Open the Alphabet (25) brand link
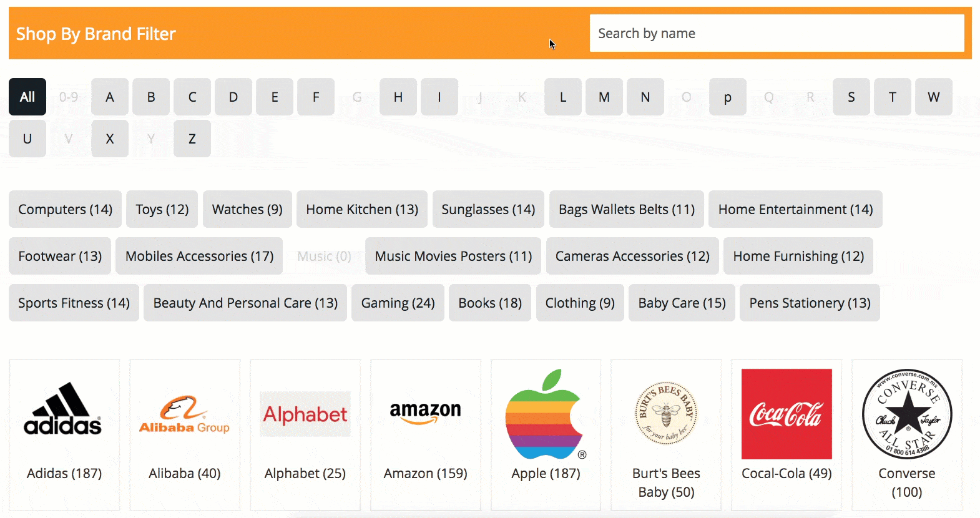The width and height of the screenshot is (980, 518). pyautogui.click(x=305, y=473)
